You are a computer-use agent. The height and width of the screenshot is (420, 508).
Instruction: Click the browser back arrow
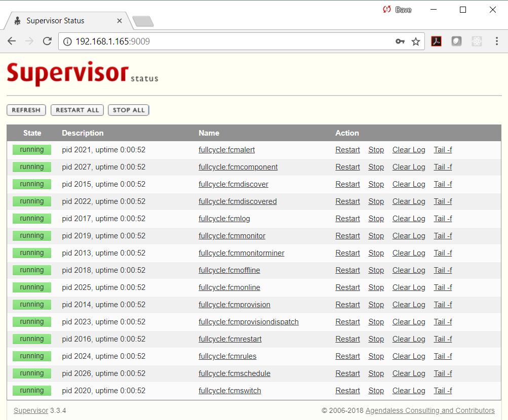coord(12,41)
